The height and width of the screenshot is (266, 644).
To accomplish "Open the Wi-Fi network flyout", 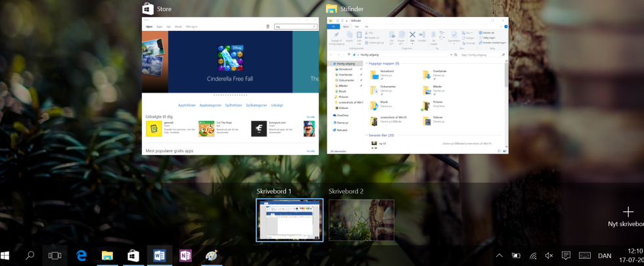I will (533, 255).
